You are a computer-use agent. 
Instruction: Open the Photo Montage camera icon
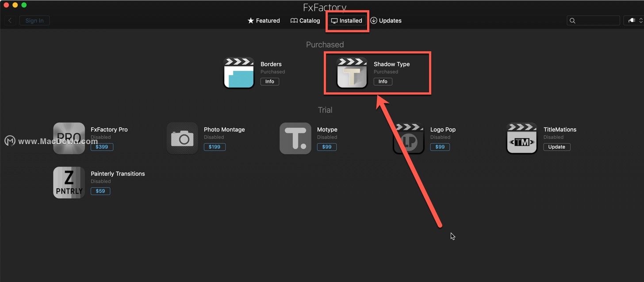[x=182, y=138]
